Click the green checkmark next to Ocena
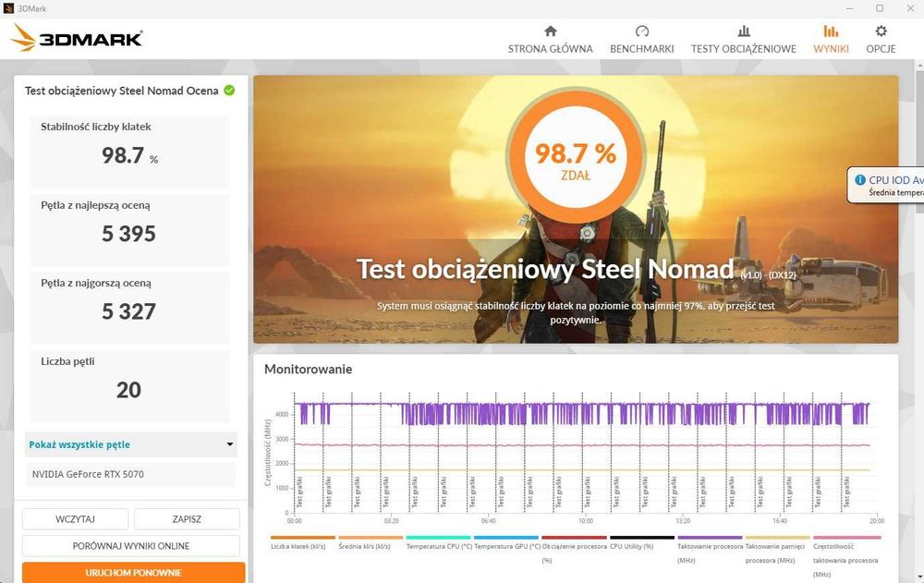 coord(229,91)
